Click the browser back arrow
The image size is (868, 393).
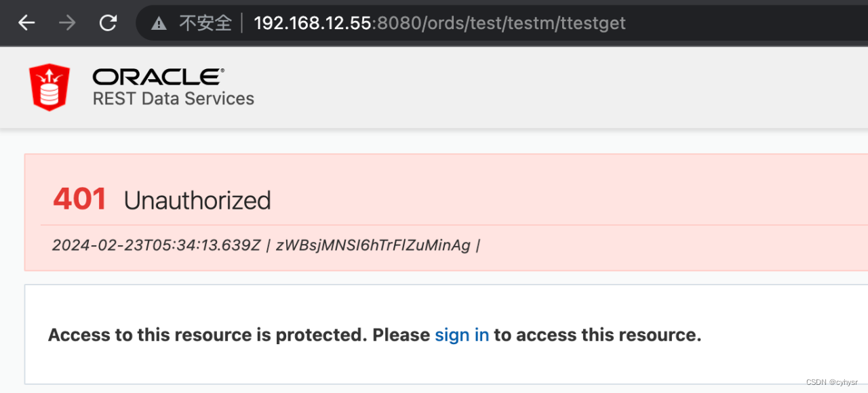(26, 22)
